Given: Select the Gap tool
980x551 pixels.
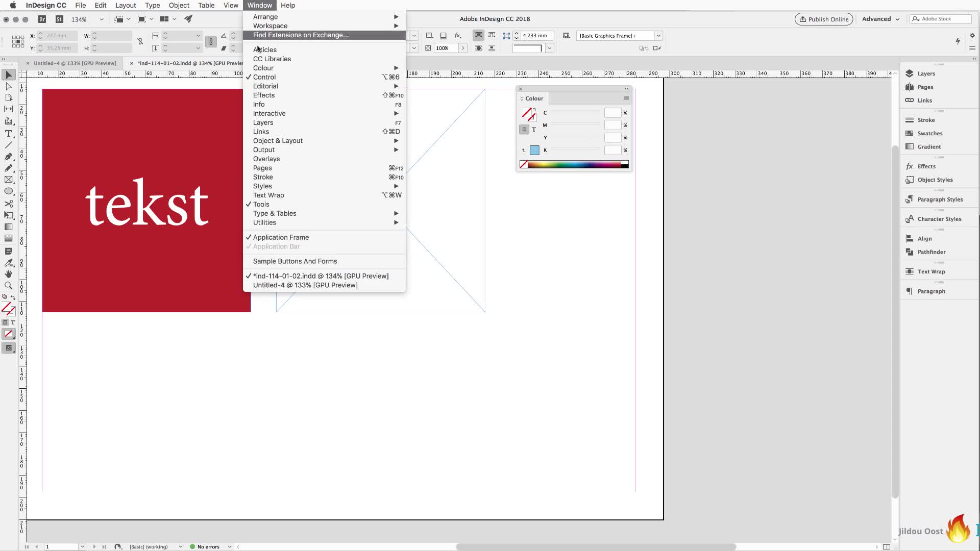Looking at the screenshot, I should pyautogui.click(x=9, y=109).
